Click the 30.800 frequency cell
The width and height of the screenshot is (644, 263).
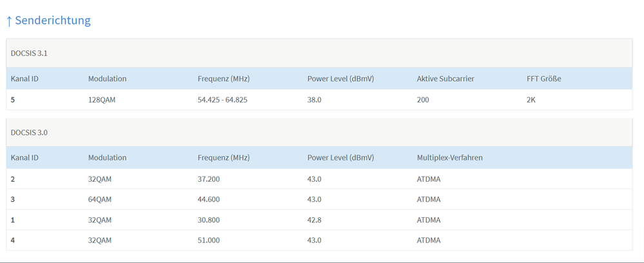tap(210, 220)
